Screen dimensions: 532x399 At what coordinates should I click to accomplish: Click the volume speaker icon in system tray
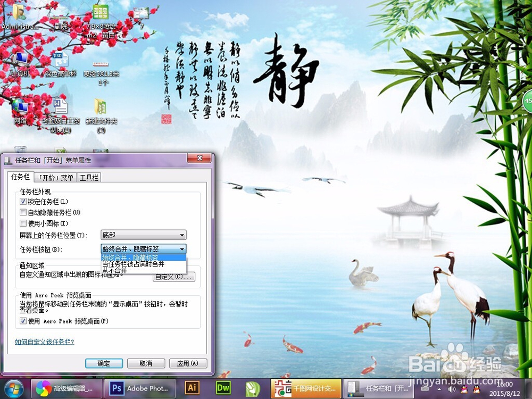coord(451,388)
